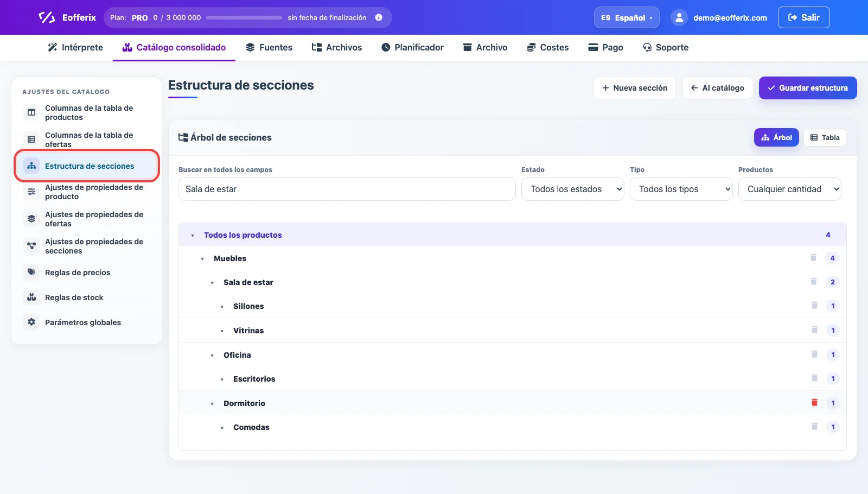Image resolution: width=868 pixels, height=494 pixels.
Task: Click the user avatar icon
Action: pyautogui.click(x=679, y=17)
